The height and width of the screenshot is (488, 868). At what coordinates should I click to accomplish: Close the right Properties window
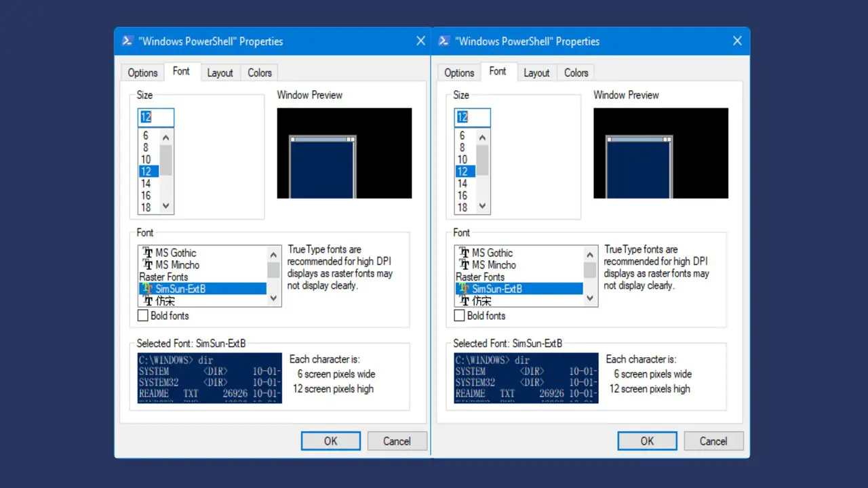[x=737, y=41]
